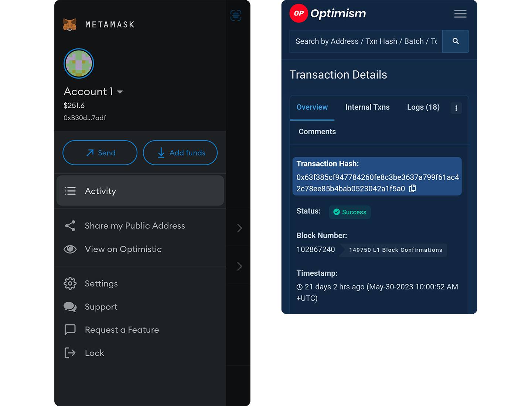Click the magnifier search button
This screenshot has height=406, width=532.
click(456, 41)
